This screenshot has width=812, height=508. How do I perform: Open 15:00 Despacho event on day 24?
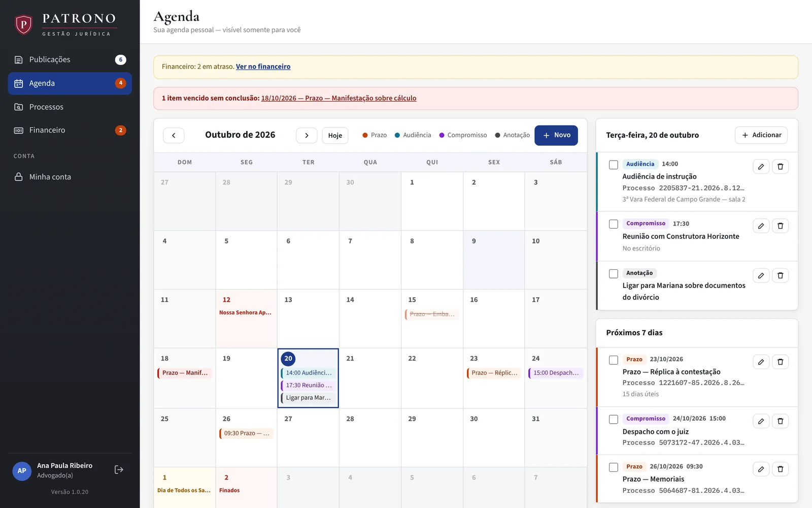(x=556, y=373)
